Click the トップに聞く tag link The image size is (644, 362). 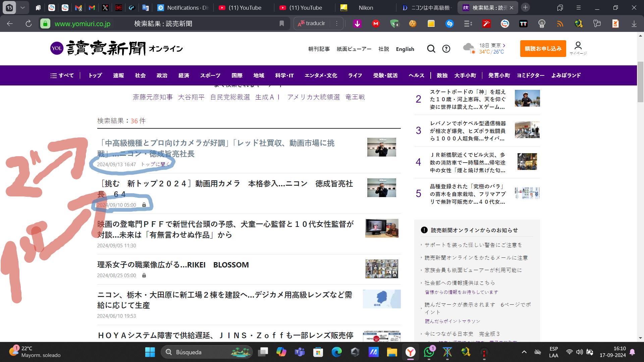[155, 164]
